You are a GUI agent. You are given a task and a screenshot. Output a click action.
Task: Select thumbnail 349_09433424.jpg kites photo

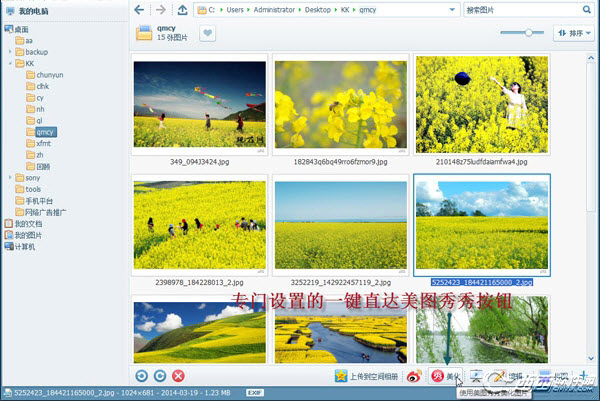[199, 104]
